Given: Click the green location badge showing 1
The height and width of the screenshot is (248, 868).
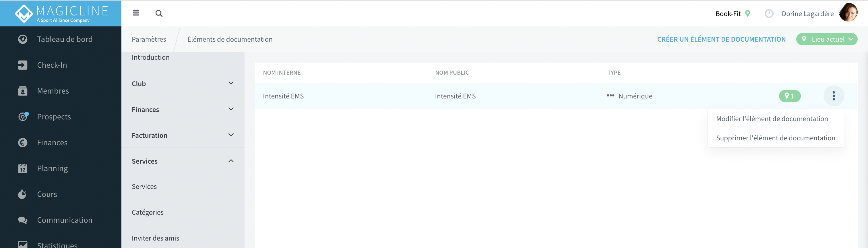Looking at the screenshot, I should pyautogui.click(x=789, y=96).
